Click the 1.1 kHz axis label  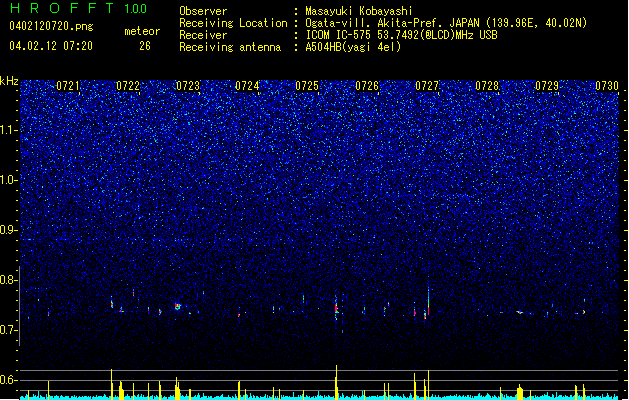(x=8, y=130)
